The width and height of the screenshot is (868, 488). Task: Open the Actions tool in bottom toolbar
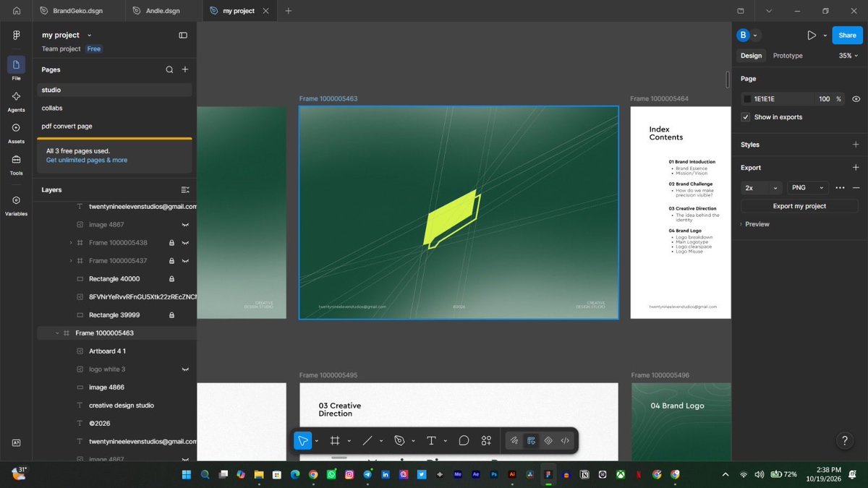pos(486,440)
